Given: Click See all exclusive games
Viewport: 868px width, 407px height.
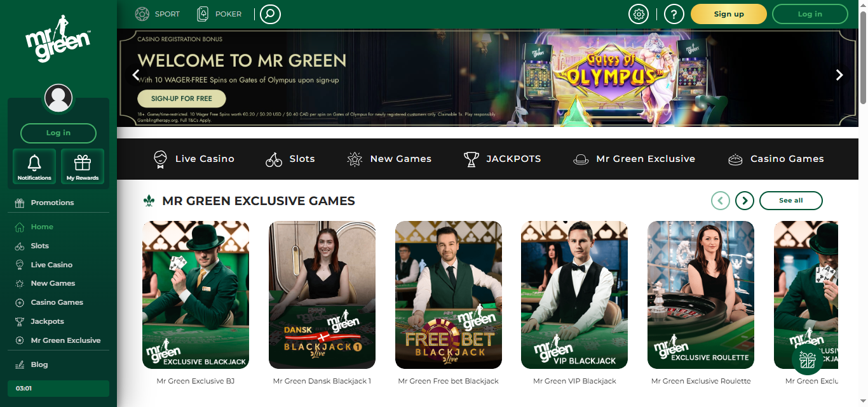Looking at the screenshot, I should click(791, 201).
